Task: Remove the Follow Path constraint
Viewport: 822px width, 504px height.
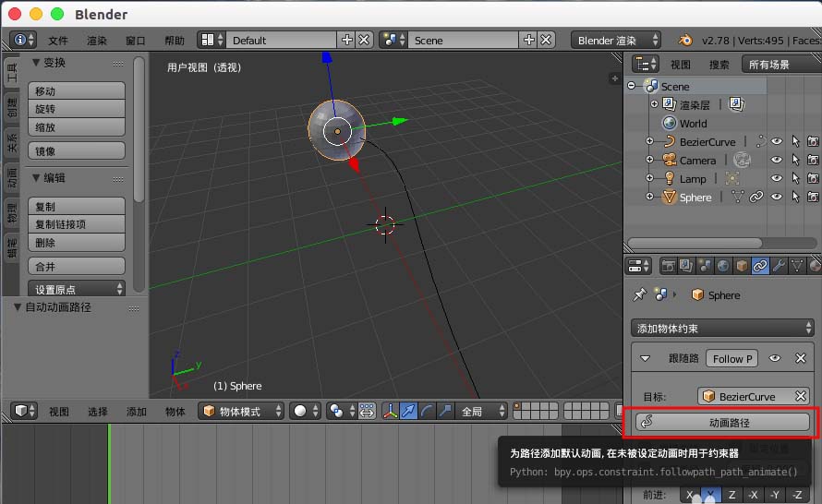Action: 801,358
